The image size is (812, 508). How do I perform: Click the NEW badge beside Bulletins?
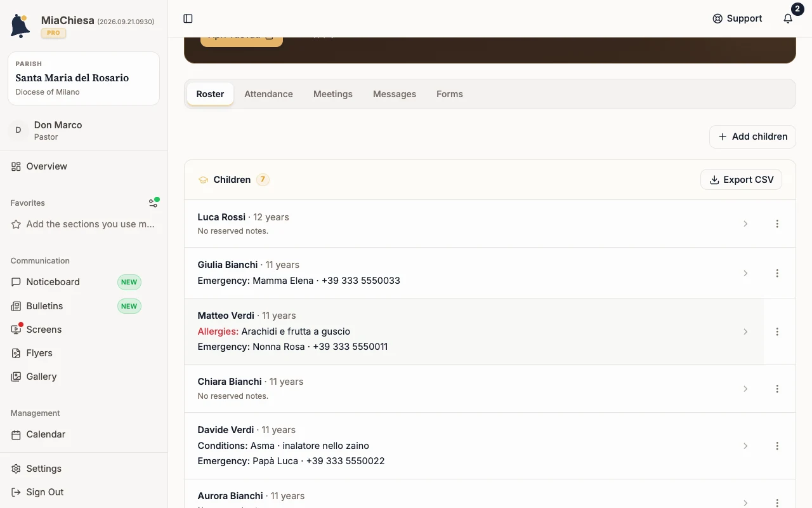[129, 306]
